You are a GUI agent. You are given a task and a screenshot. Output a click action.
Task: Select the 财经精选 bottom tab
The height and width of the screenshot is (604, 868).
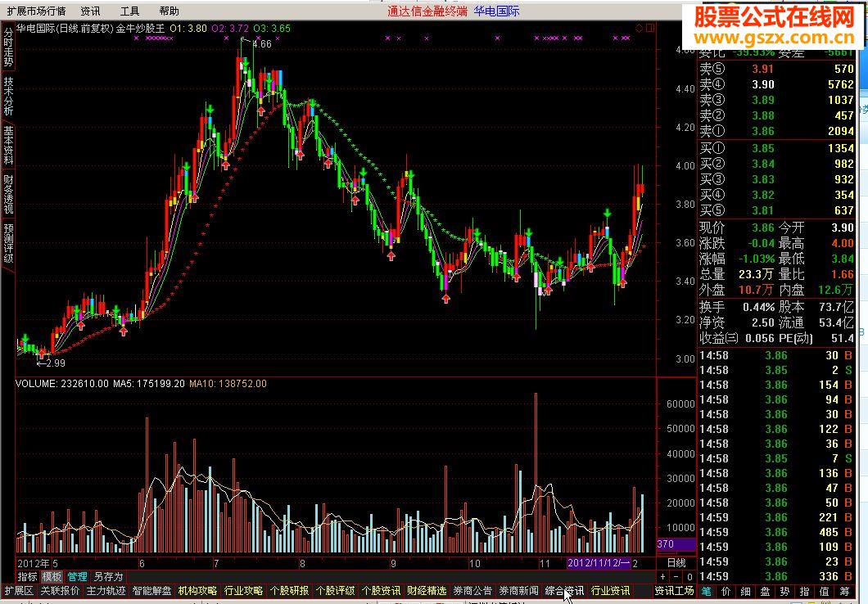click(x=427, y=591)
